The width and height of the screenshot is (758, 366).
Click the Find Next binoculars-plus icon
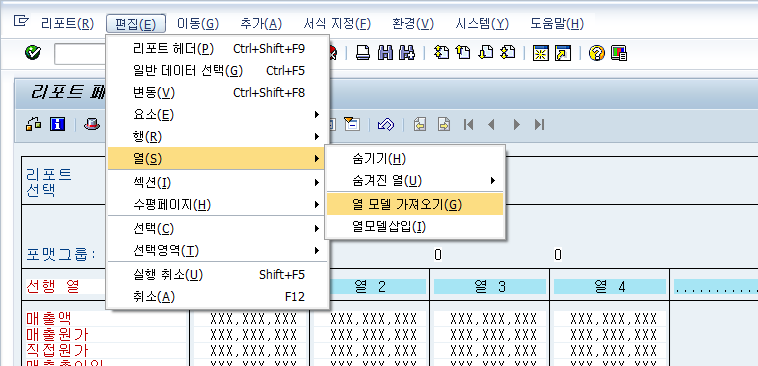tap(407, 52)
